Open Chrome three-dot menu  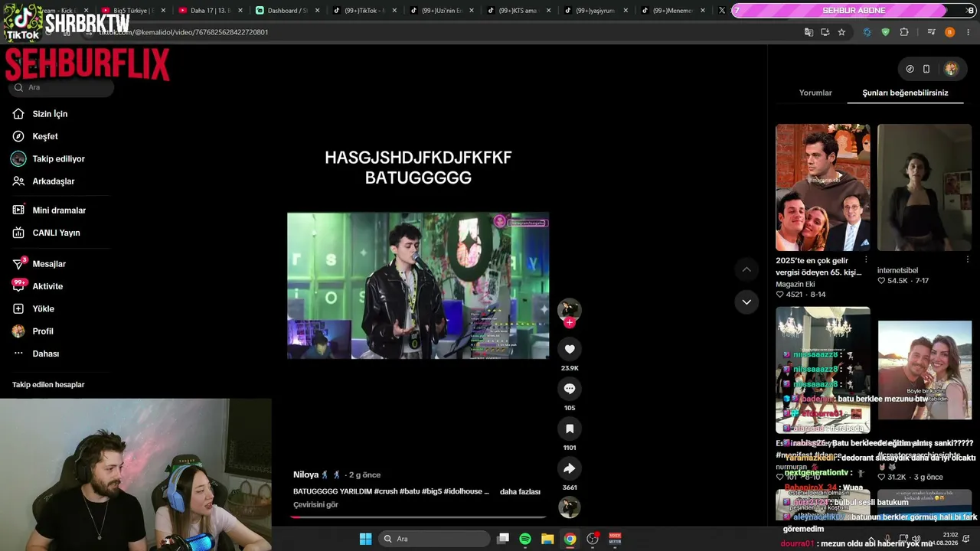pyautogui.click(x=969, y=32)
